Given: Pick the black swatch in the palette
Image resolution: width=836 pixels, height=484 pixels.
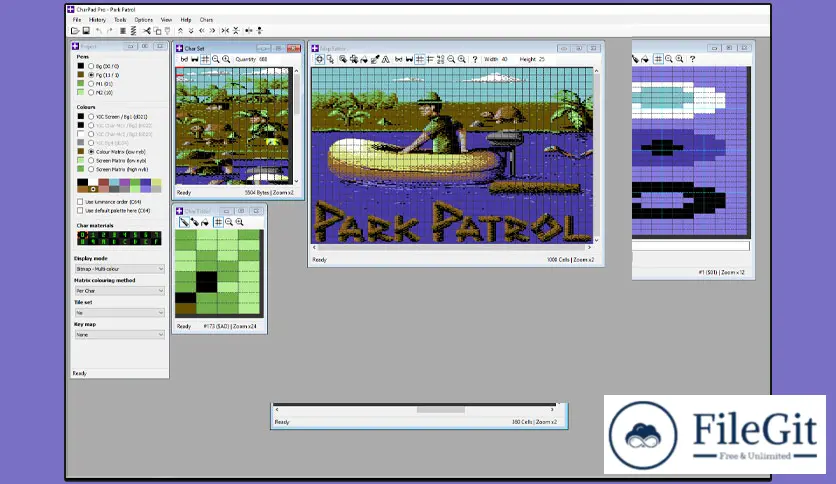Looking at the screenshot, I should coord(82,182).
